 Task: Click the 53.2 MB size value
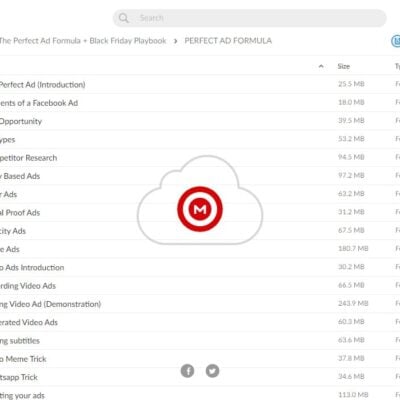coord(351,139)
